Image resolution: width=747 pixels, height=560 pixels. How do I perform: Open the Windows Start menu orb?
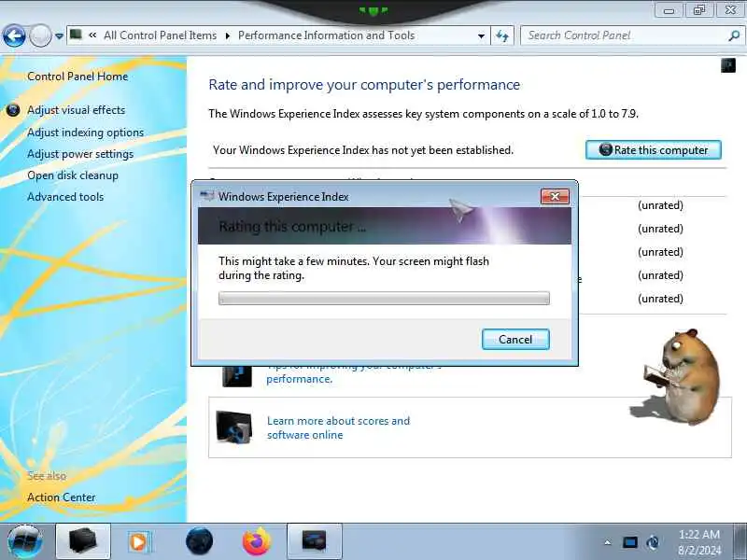(26, 542)
